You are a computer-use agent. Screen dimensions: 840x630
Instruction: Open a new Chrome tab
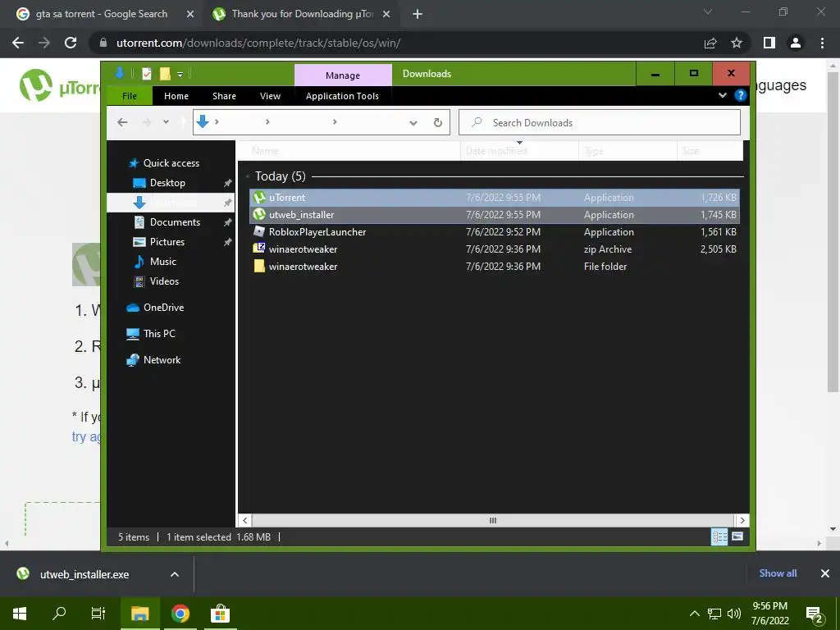tap(418, 15)
